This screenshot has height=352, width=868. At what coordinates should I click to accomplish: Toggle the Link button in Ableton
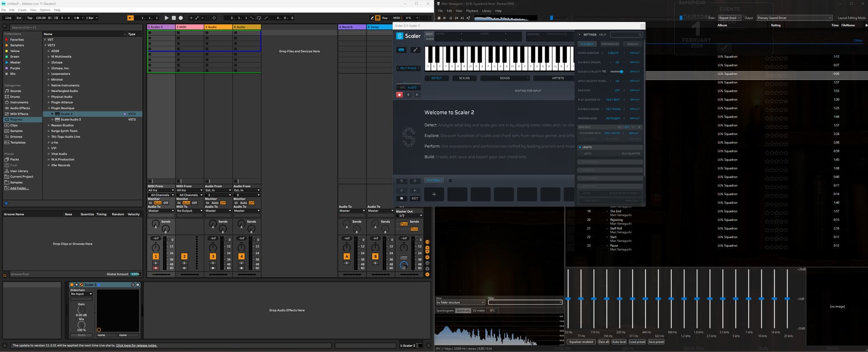click(9, 18)
